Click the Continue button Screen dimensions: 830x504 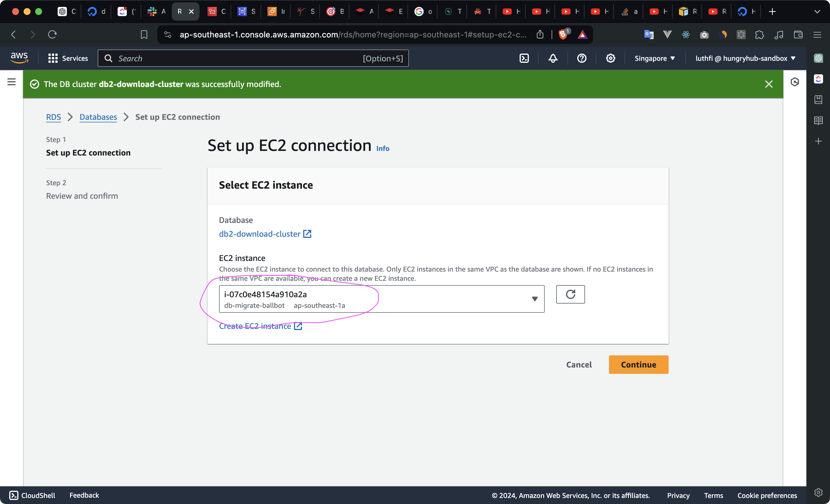pyautogui.click(x=638, y=364)
